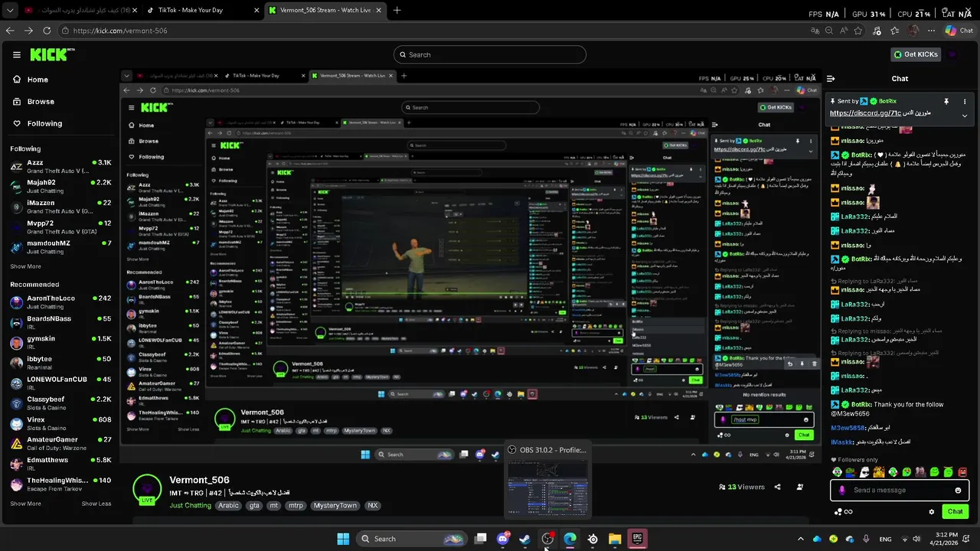Select the NX stream tag
This screenshot has height=551, width=980.
[x=372, y=505]
